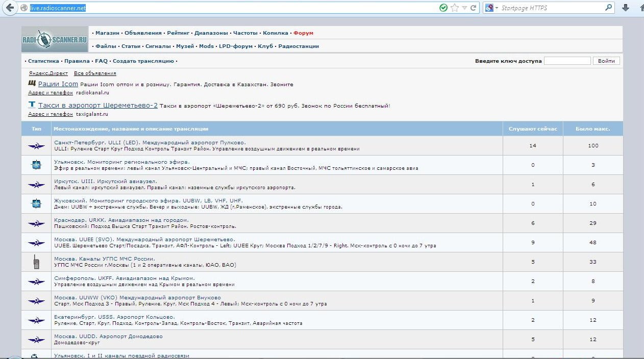Open the FAQ link
Viewport: 644px width, 359px height.
pyautogui.click(x=101, y=61)
